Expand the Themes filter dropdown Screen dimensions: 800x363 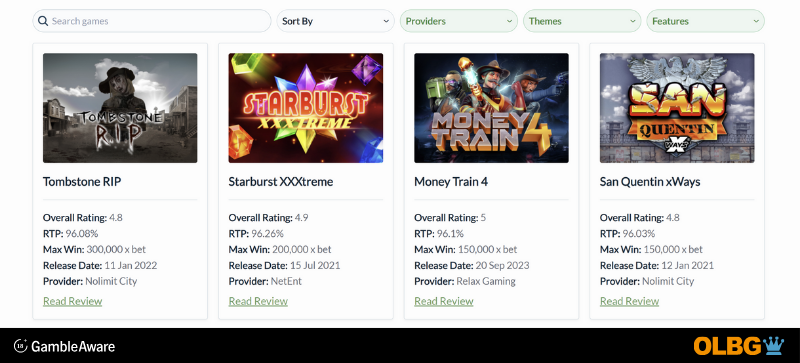pyautogui.click(x=582, y=21)
